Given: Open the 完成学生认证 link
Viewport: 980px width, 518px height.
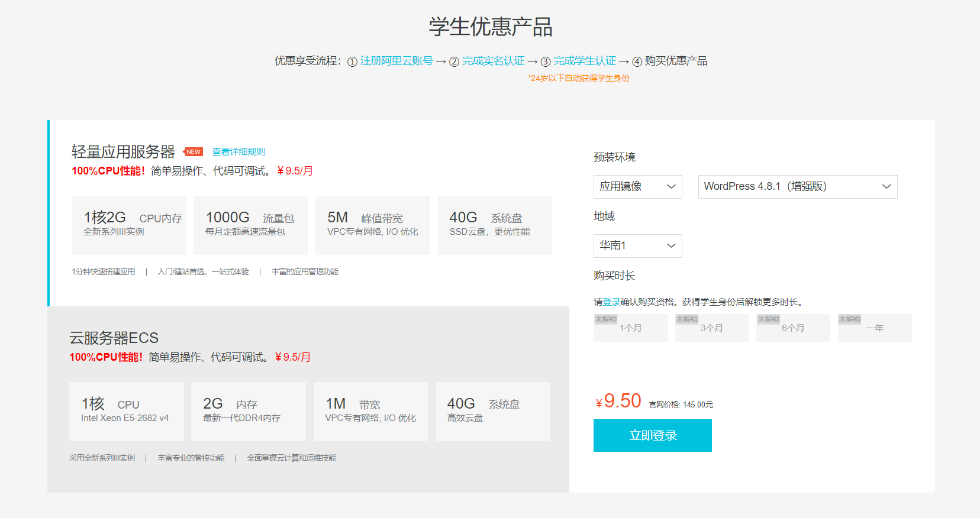Looking at the screenshot, I should pyautogui.click(x=585, y=61).
